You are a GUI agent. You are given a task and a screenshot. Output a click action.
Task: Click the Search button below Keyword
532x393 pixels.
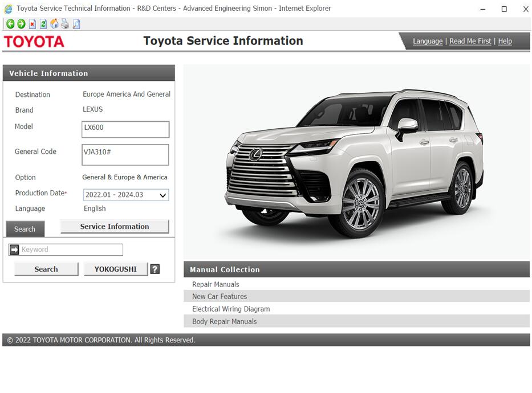(x=46, y=269)
